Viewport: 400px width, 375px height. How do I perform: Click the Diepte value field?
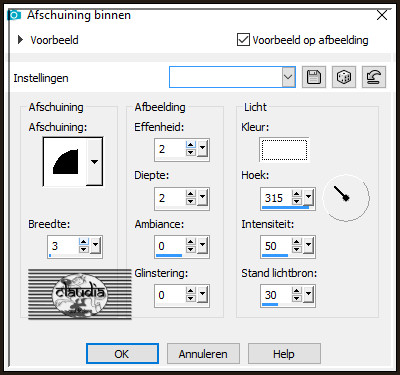(x=170, y=198)
